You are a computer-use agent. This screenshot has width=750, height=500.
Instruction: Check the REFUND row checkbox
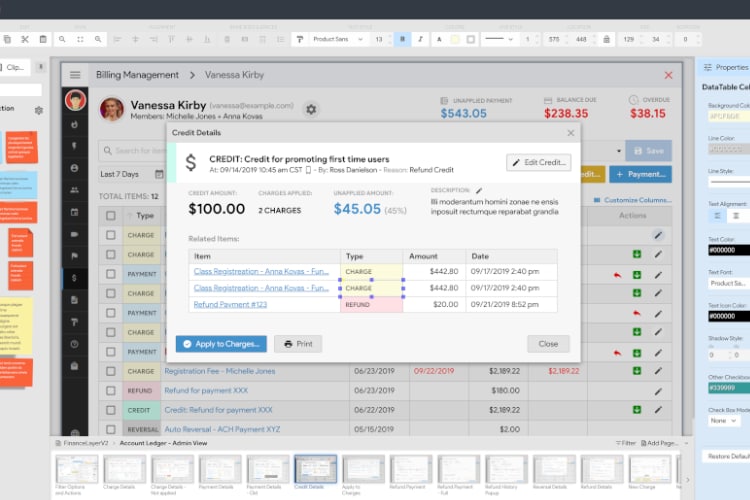[x=110, y=391]
